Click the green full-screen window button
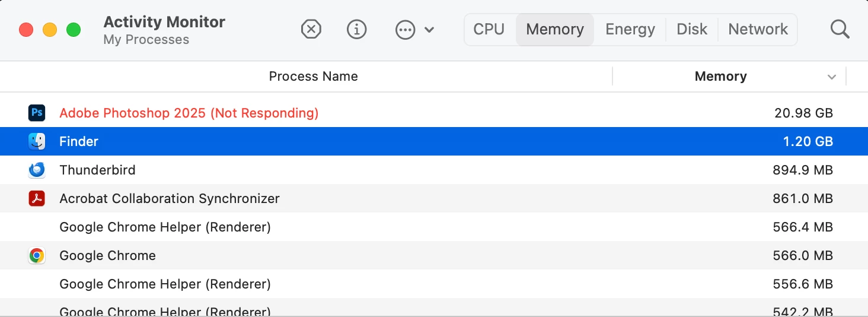The width and height of the screenshot is (868, 317). point(73,30)
